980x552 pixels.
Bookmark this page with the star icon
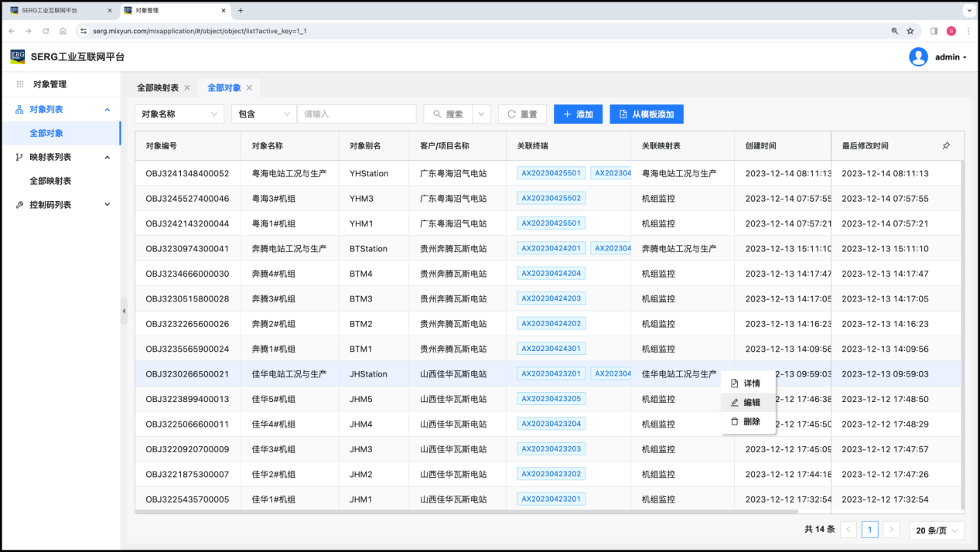(910, 31)
